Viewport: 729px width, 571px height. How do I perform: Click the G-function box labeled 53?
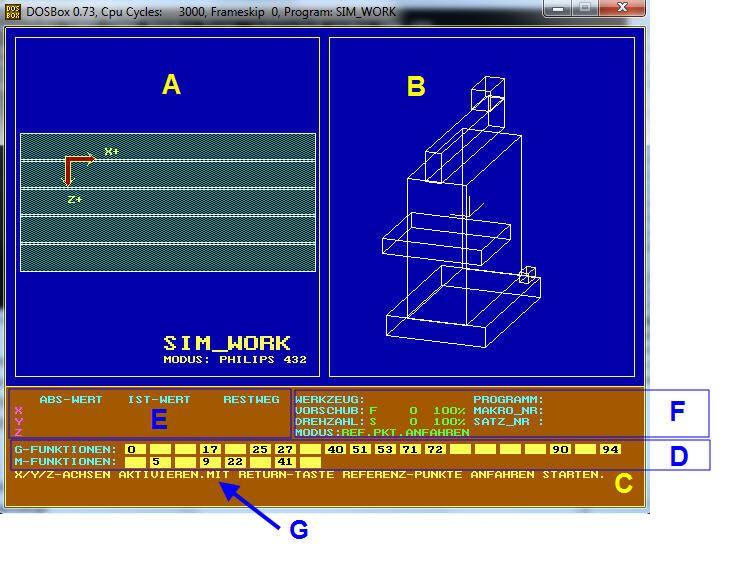pos(385,449)
